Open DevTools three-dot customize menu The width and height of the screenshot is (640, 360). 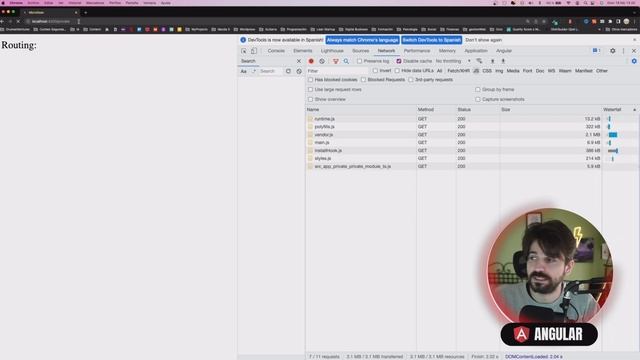pos(623,51)
